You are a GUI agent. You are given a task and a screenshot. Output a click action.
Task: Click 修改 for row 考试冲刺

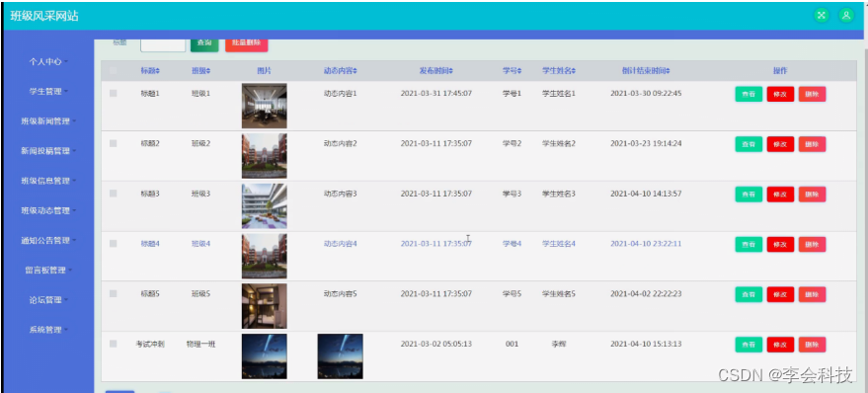click(x=780, y=345)
